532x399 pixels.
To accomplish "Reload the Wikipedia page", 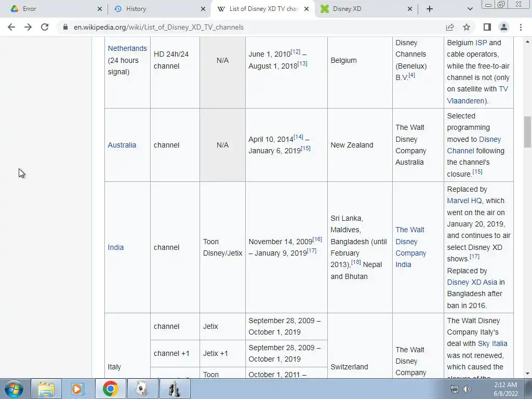I will point(45,27).
